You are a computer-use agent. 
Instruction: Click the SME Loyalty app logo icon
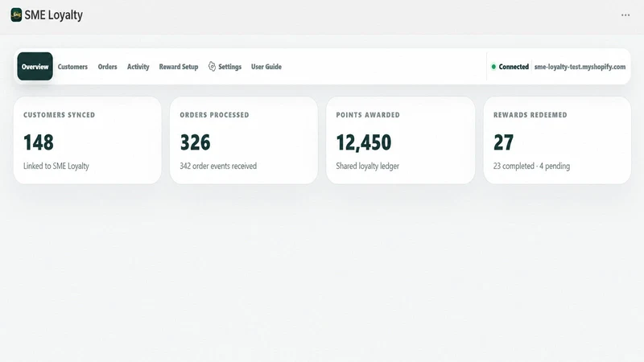16,14
